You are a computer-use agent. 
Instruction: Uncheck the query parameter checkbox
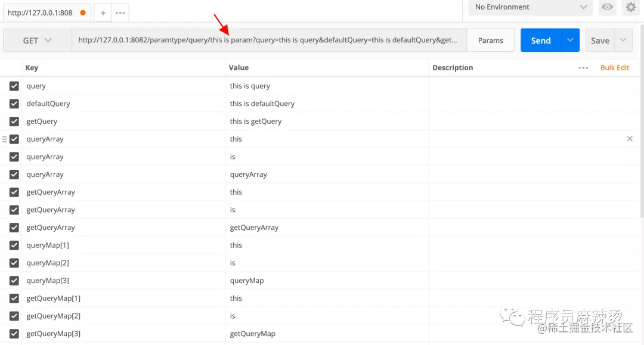coord(14,86)
